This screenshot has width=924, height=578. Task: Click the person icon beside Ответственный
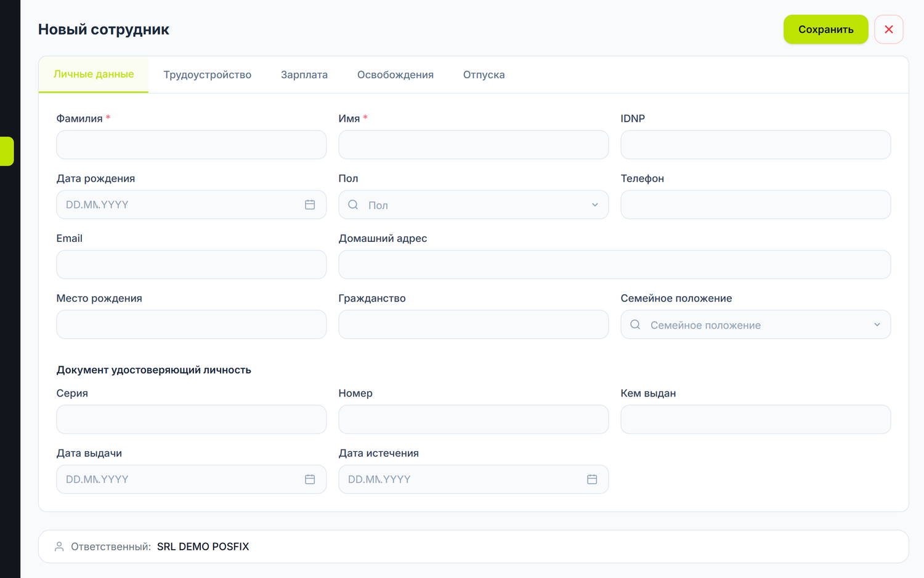pos(59,547)
